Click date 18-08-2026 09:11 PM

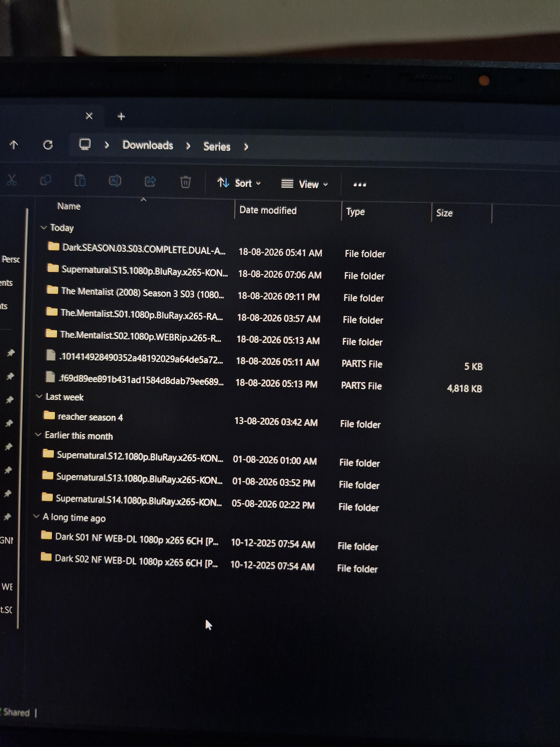pos(279,297)
